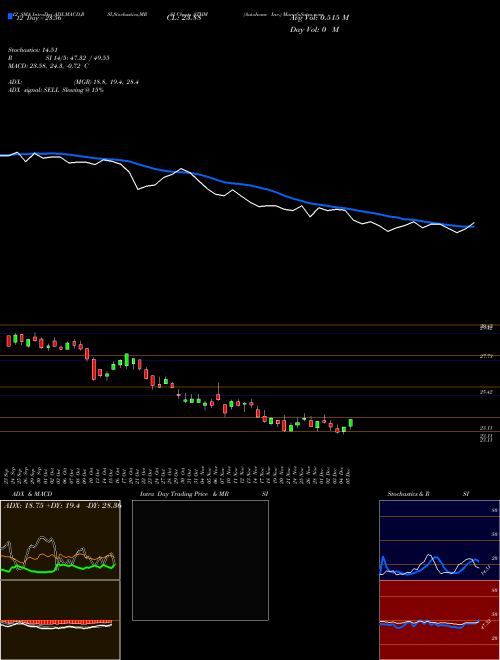Click the 25.42 price axis label

[x=487, y=392]
